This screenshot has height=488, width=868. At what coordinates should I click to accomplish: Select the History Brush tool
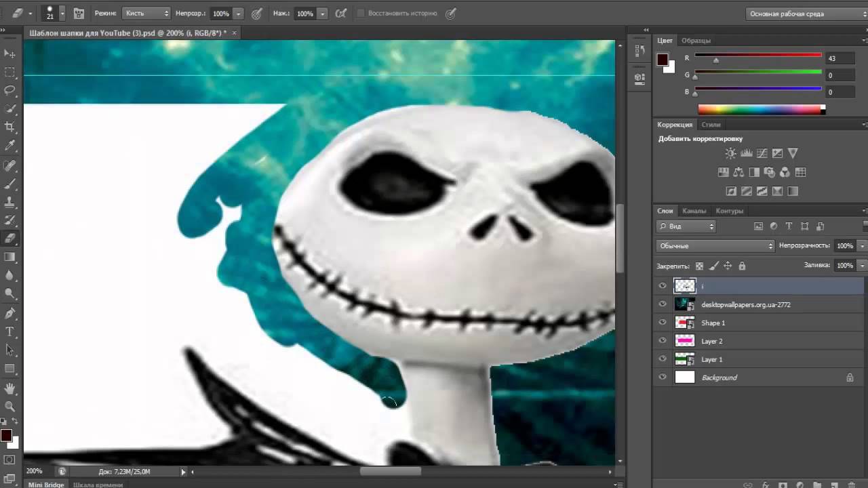coord(9,220)
